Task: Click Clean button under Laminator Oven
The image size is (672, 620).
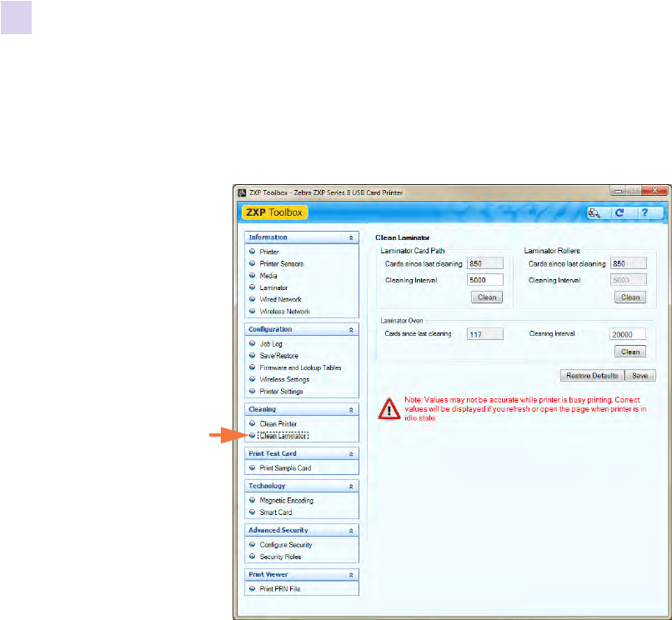Action: point(630,352)
